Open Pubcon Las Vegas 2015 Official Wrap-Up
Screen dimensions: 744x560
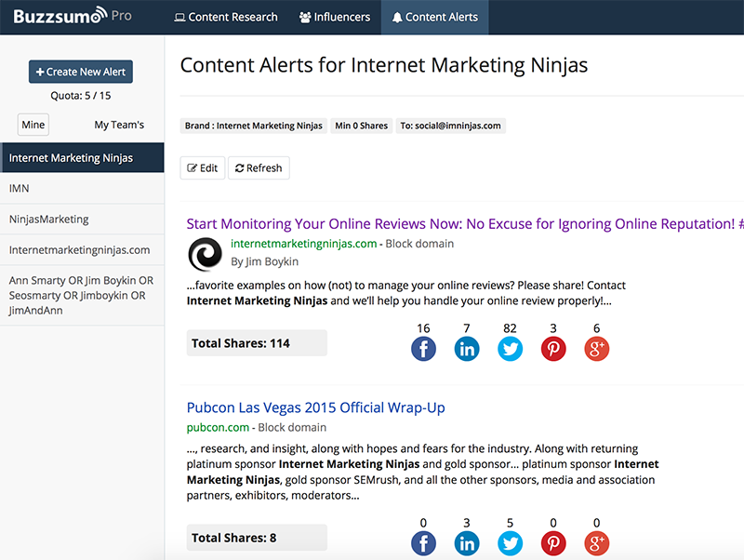(315, 407)
